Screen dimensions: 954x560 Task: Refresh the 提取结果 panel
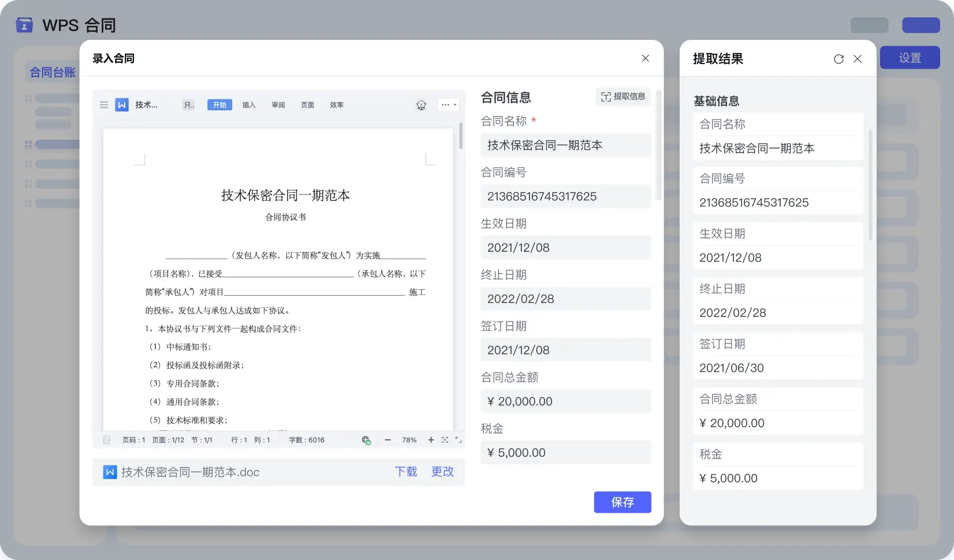(839, 59)
